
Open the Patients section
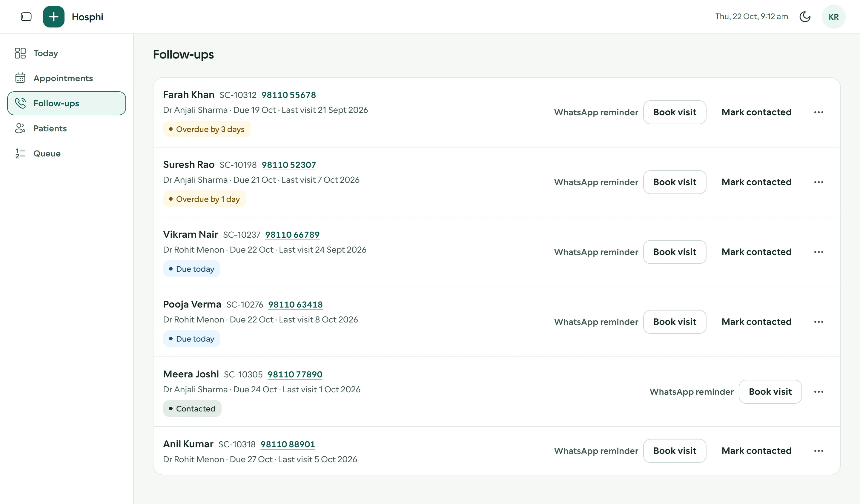point(67,128)
